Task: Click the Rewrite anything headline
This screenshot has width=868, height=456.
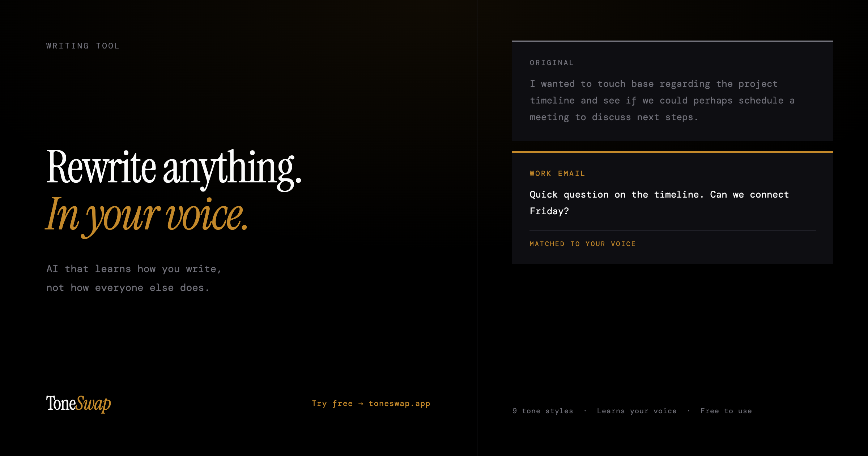Action: [174, 168]
